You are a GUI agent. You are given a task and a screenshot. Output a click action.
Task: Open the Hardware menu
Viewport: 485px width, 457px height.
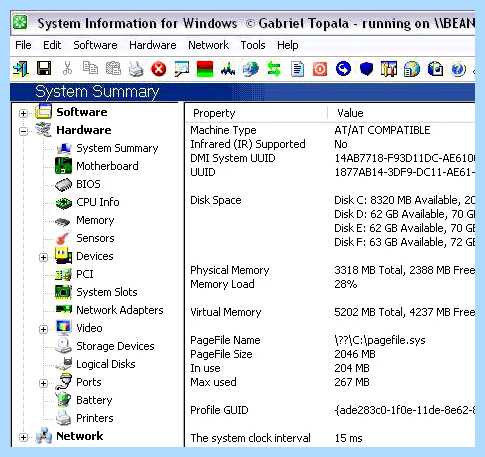point(153,45)
